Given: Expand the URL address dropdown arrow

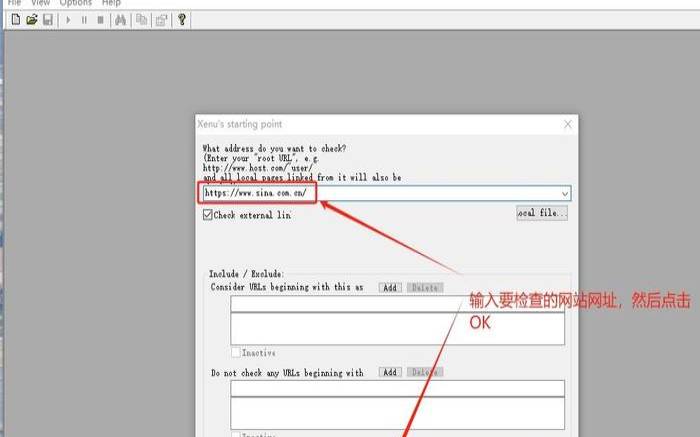Looking at the screenshot, I should coord(565,193).
